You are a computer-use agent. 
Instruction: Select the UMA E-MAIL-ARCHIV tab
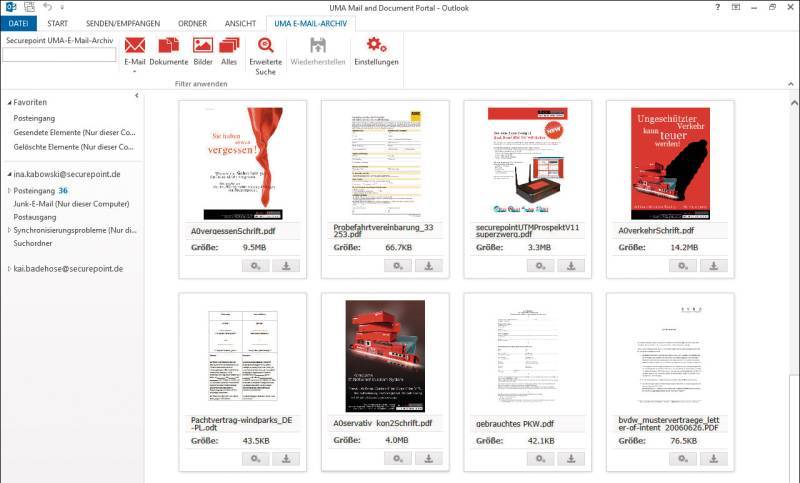(x=311, y=23)
